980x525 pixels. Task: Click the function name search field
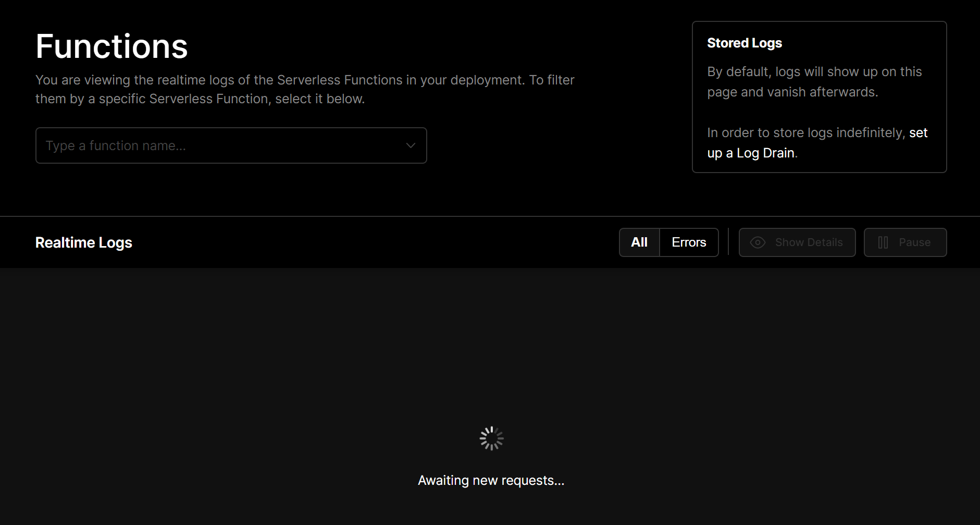pyautogui.click(x=231, y=145)
